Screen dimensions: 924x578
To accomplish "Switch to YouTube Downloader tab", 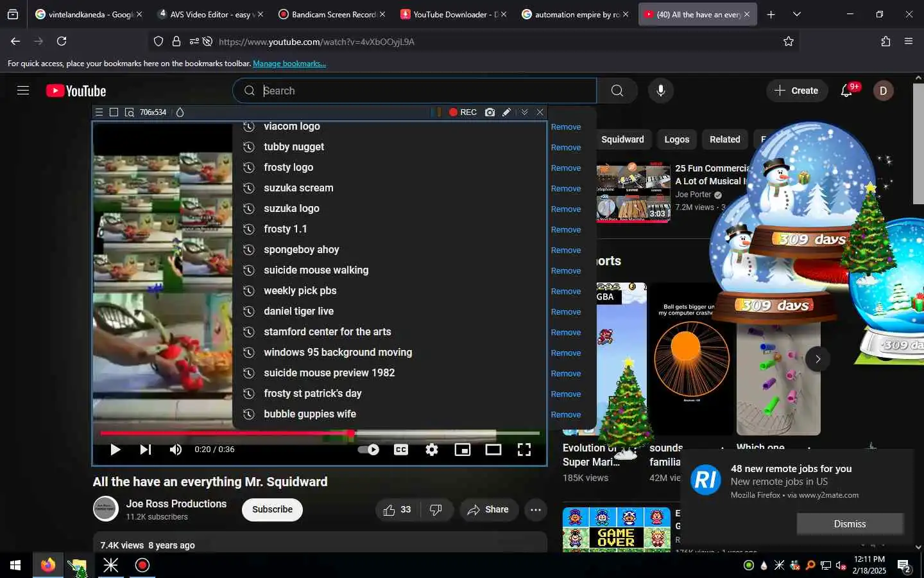I will coord(453,14).
